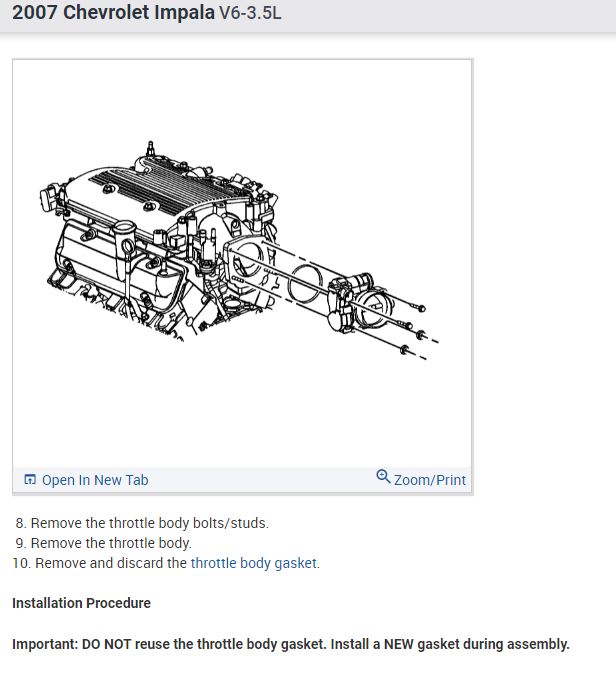Viewport: 616px width, 675px height.
Task: Click the round gasket ring in the diagram
Action: pos(304,283)
